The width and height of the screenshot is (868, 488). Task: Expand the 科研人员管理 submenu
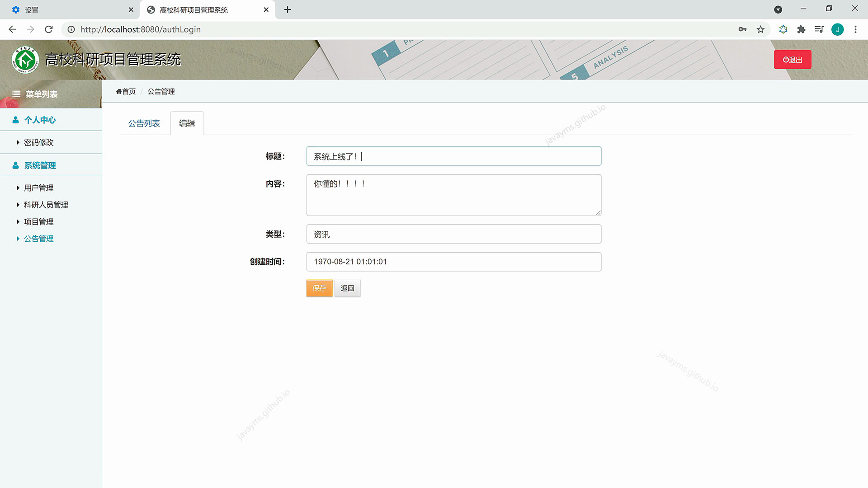click(x=46, y=204)
